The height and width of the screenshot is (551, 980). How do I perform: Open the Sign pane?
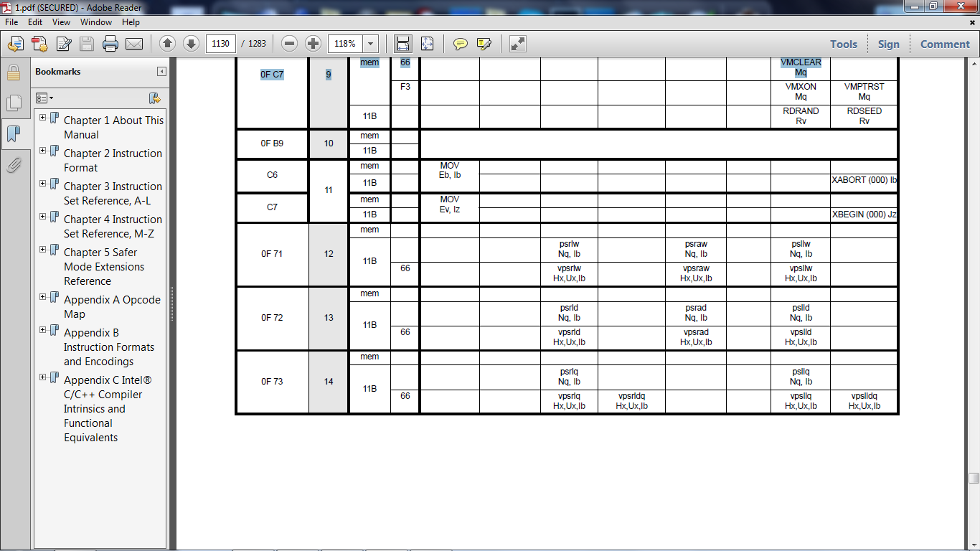[x=888, y=44]
